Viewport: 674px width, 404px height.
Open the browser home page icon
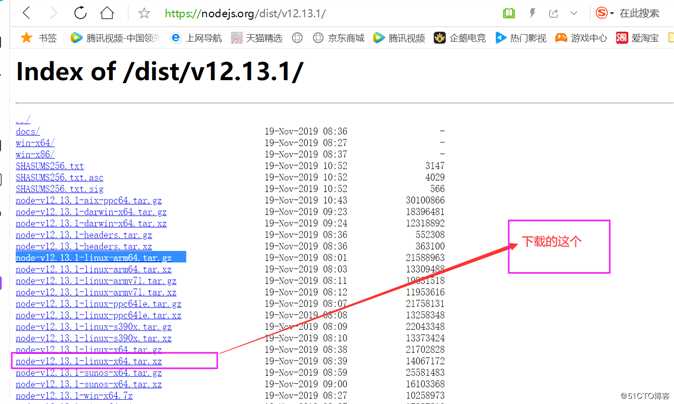(107, 13)
